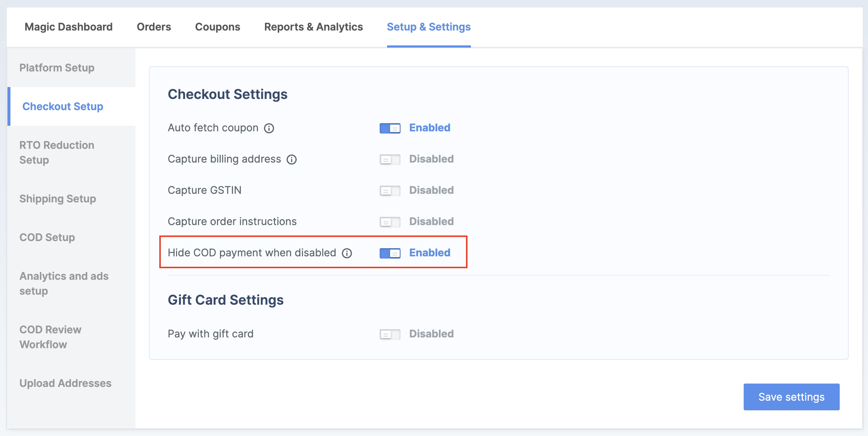Expand Shipping Setup section
Image resolution: width=868 pixels, height=436 pixels.
(x=58, y=199)
